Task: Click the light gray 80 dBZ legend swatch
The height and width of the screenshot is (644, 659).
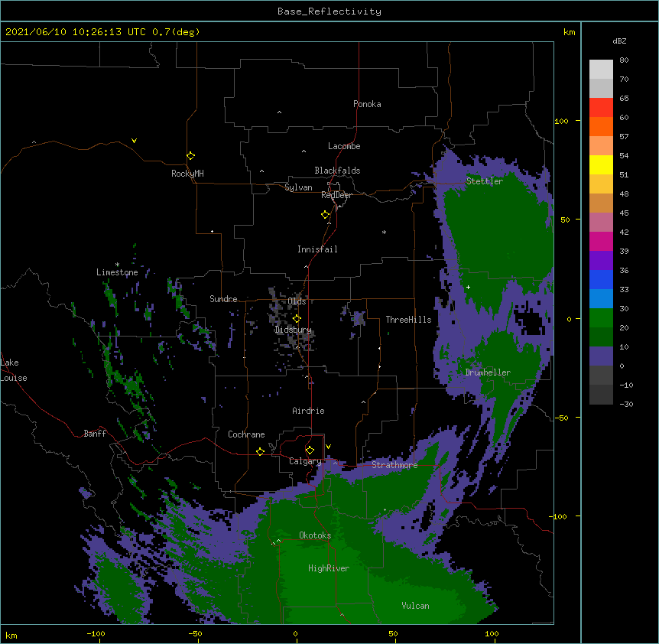Action: (x=601, y=69)
